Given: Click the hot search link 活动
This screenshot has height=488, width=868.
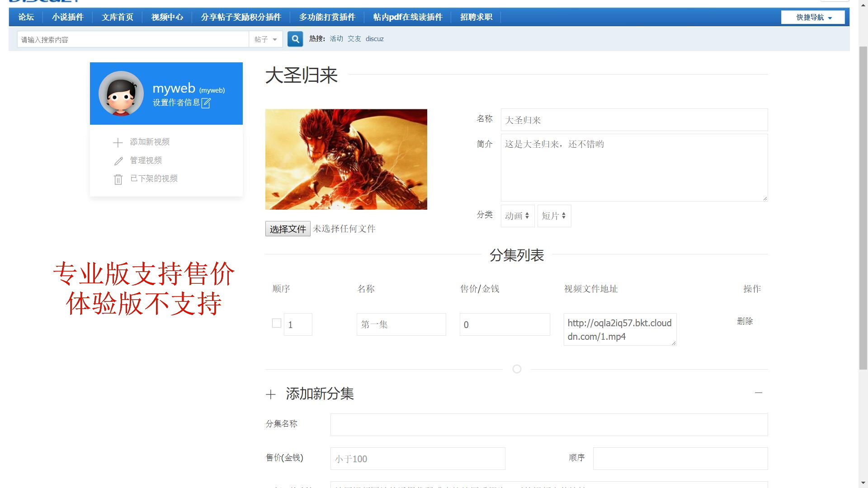Looking at the screenshot, I should pyautogui.click(x=336, y=39).
